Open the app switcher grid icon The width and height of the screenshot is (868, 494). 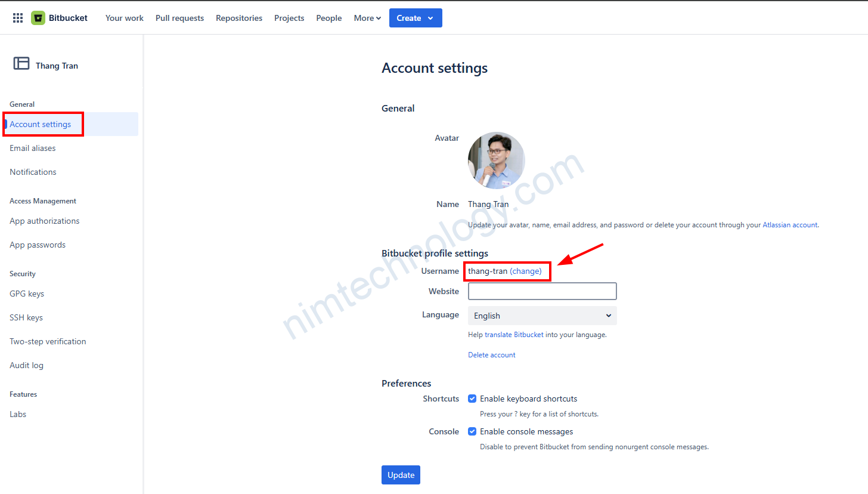pos(18,18)
